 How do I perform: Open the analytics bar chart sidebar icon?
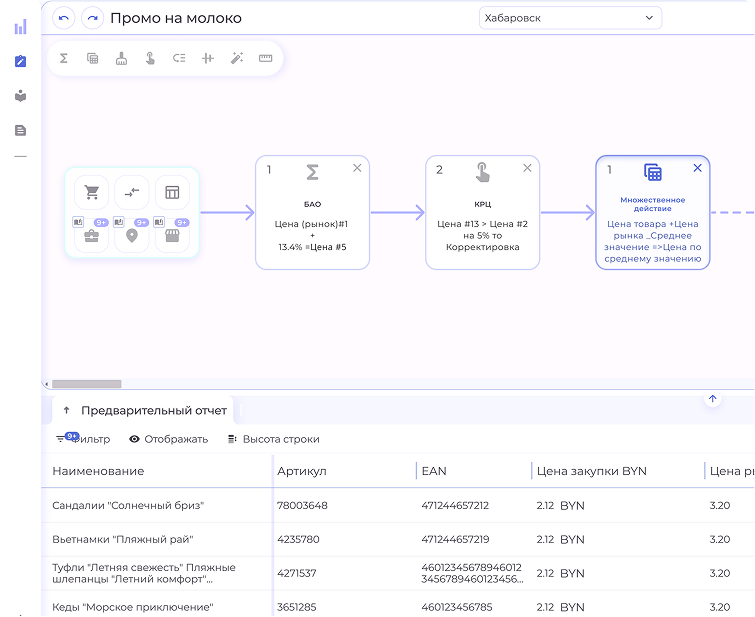(20, 27)
